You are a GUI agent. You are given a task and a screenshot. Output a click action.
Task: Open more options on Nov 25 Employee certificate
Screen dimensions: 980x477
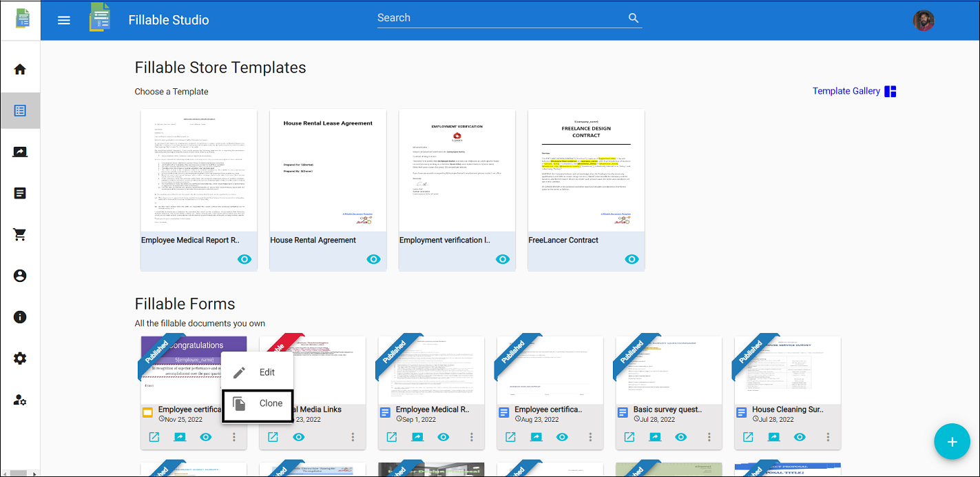pyautogui.click(x=234, y=437)
